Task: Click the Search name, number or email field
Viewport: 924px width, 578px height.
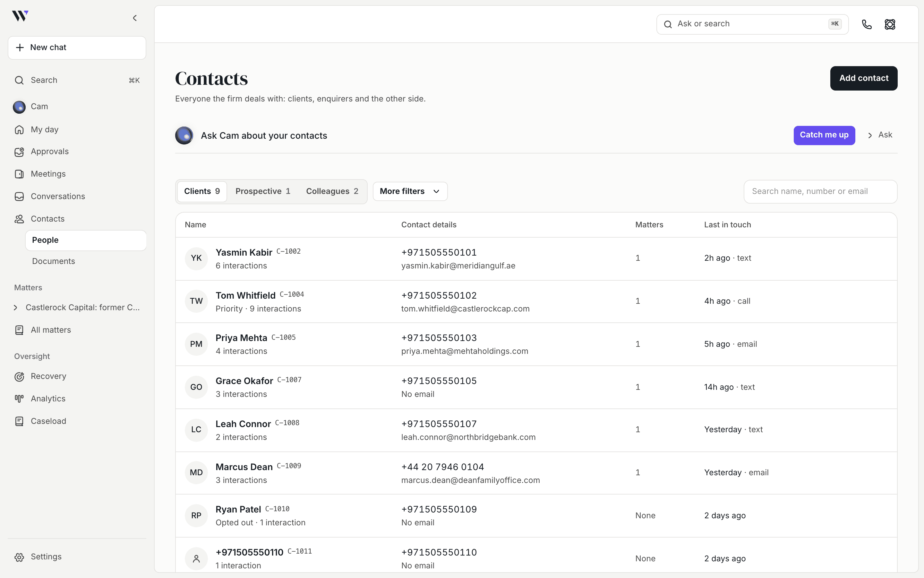Action: 820,191
